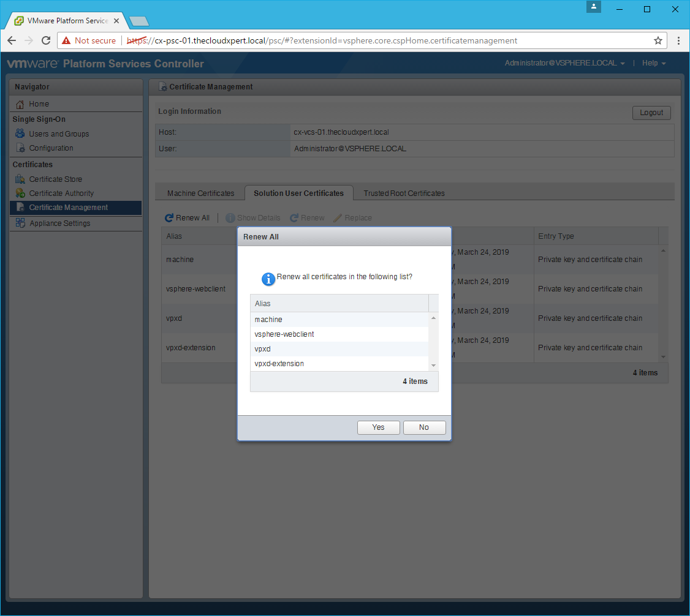This screenshot has width=690, height=616.
Task: Select vpxd-extension in the dialog list
Action: (x=279, y=364)
